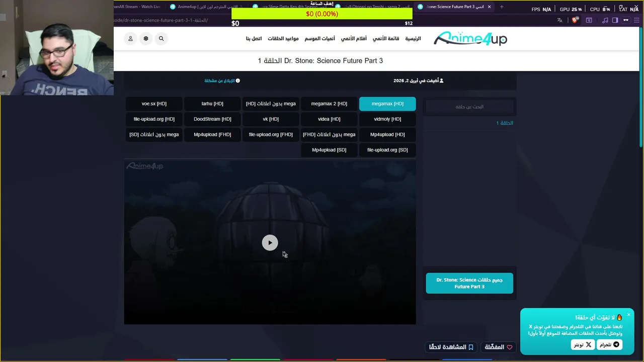Select the mega بدون اعلانات [HD] server
Image resolution: width=644 pixels, height=362 pixels.
[271, 104]
